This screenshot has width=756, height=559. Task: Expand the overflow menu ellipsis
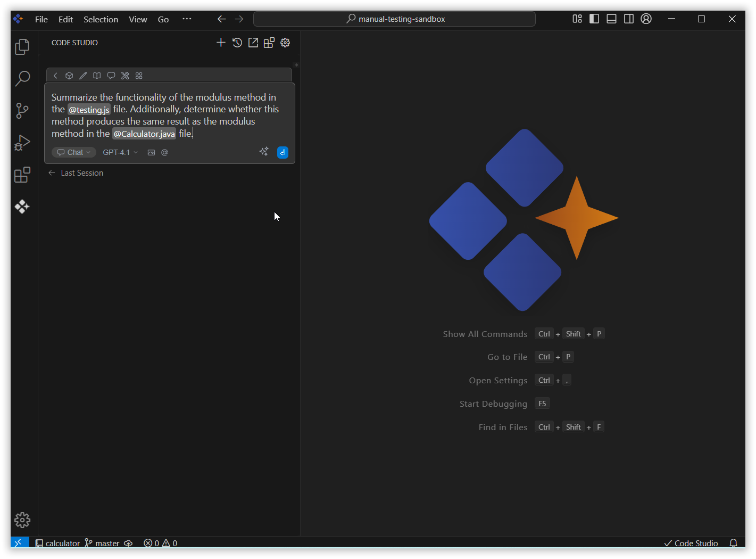[187, 19]
